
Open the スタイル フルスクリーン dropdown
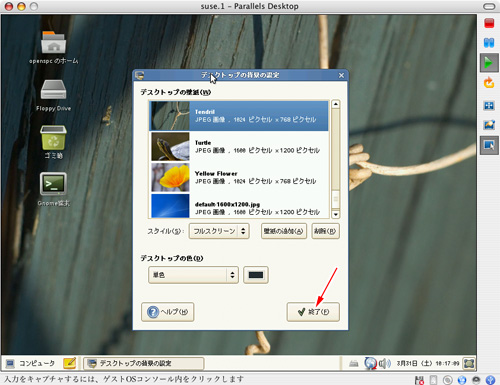click(x=219, y=231)
